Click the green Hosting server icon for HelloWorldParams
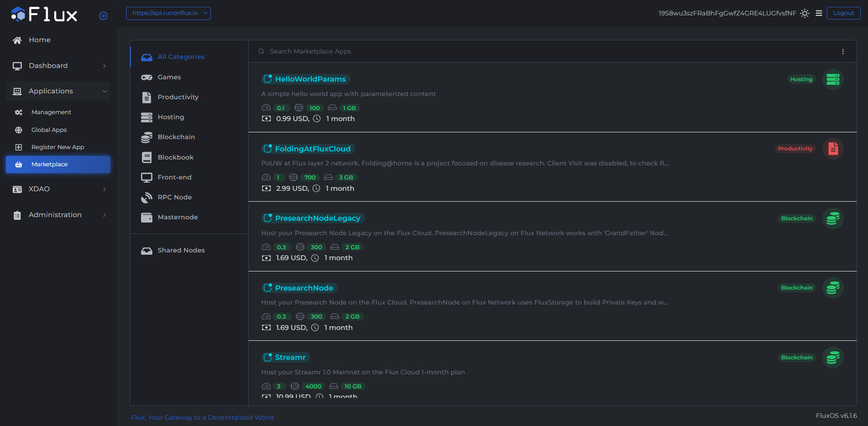 pyautogui.click(x=833, y=79)
